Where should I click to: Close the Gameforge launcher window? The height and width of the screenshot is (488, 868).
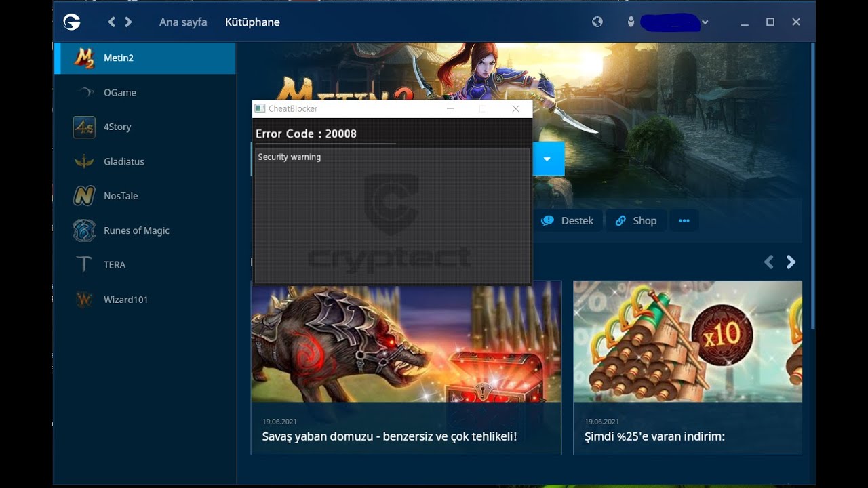point(796,22)
